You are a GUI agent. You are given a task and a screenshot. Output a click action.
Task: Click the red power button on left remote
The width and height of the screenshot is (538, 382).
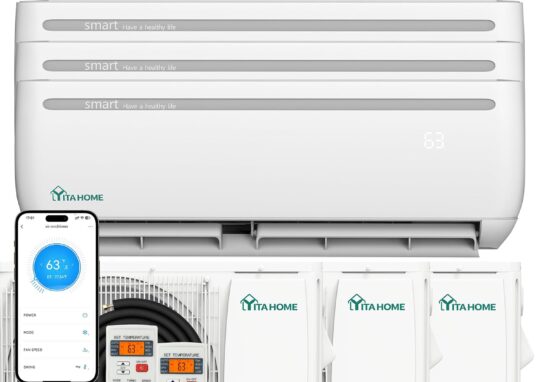click(141, 368)
